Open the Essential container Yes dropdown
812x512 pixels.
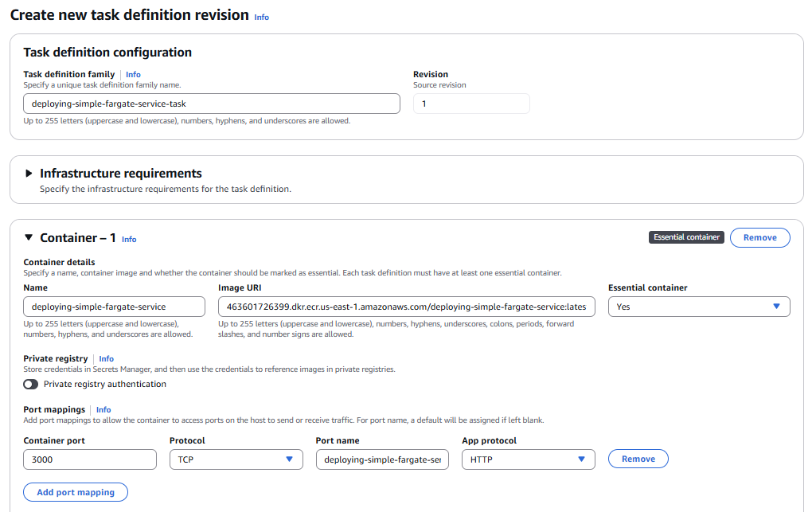point(699,307)
